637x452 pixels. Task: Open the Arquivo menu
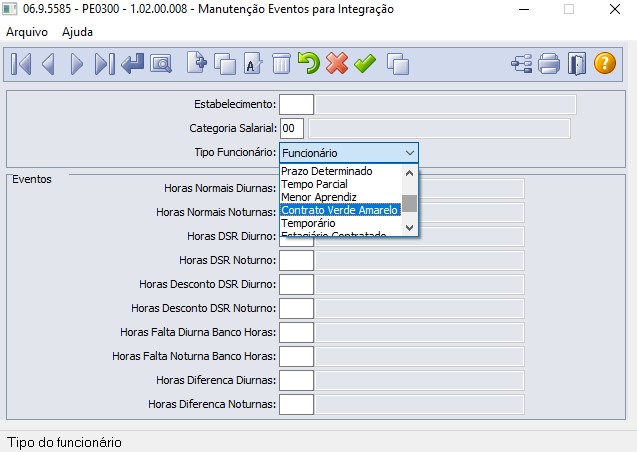pos(27,32)
